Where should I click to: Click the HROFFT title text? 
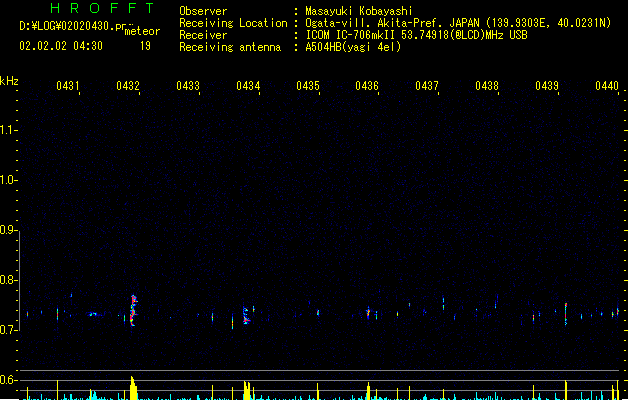[102, 8]
